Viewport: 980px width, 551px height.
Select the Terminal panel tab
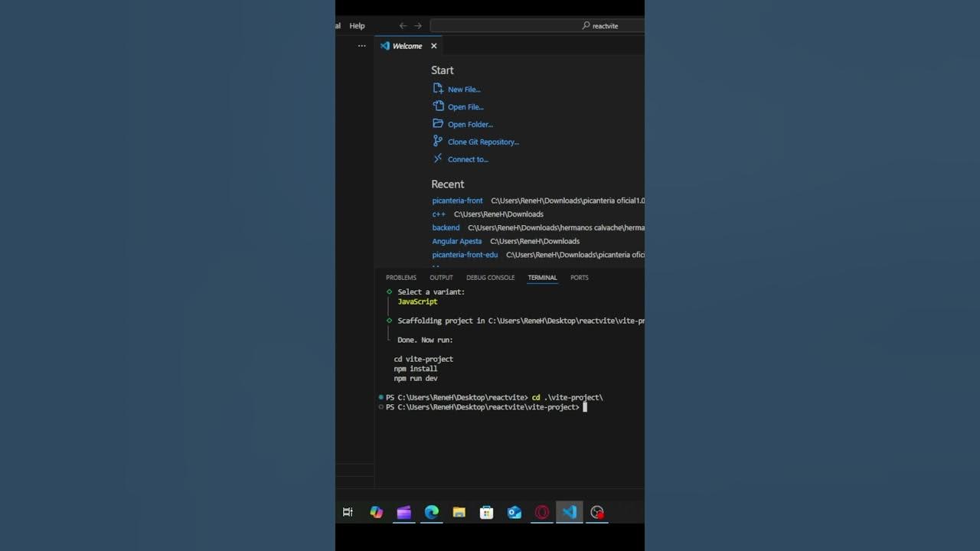542,278
